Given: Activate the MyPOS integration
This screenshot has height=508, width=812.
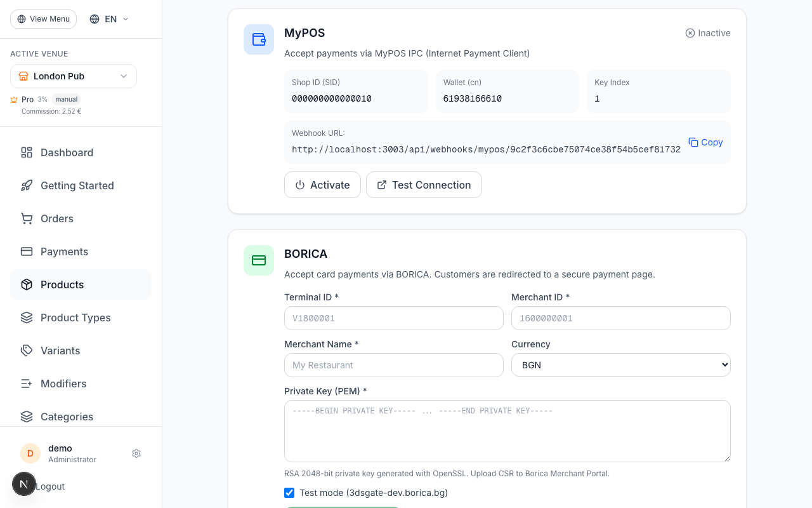Looking at the screenshot, I should click(x=322, y=185).
